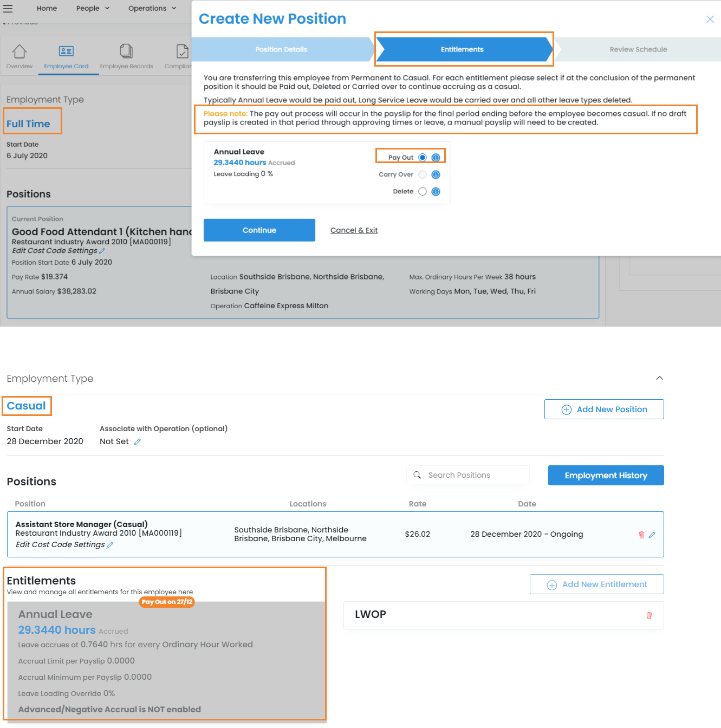
Task: Edit the Assistant Store Manager position
Action: click(x=652, y=535)
